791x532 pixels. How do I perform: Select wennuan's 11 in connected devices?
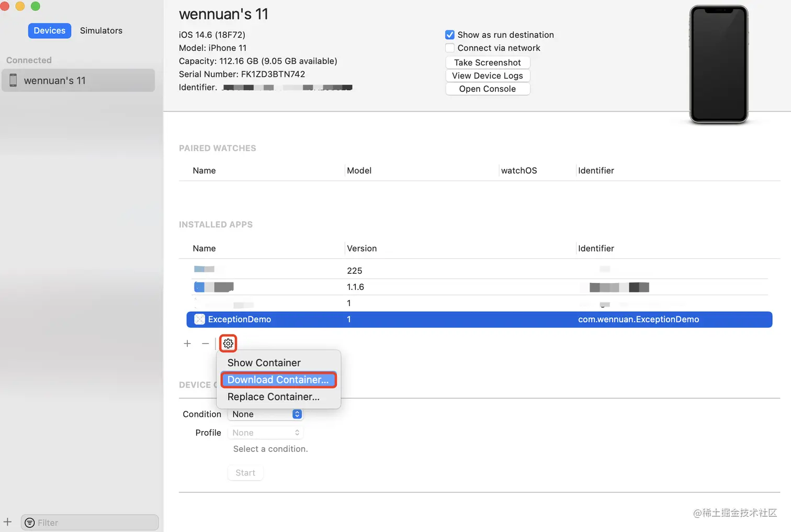pyautogui.click(x=78, y=81)
